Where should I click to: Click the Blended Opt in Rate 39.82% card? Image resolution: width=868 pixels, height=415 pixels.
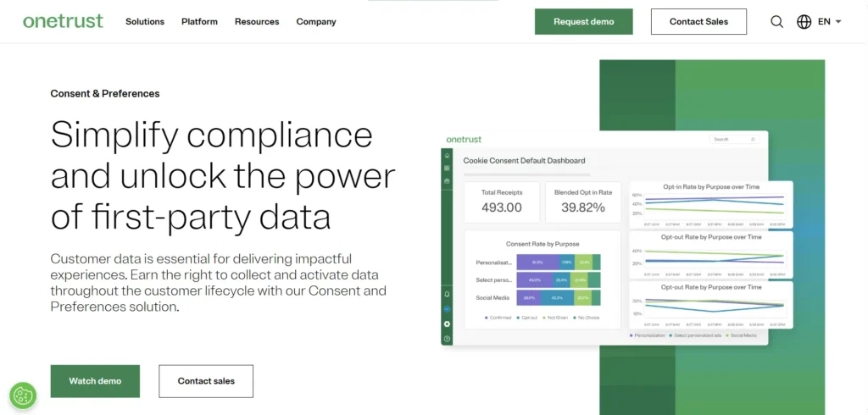pyautogui.click(x=583, y=202)
